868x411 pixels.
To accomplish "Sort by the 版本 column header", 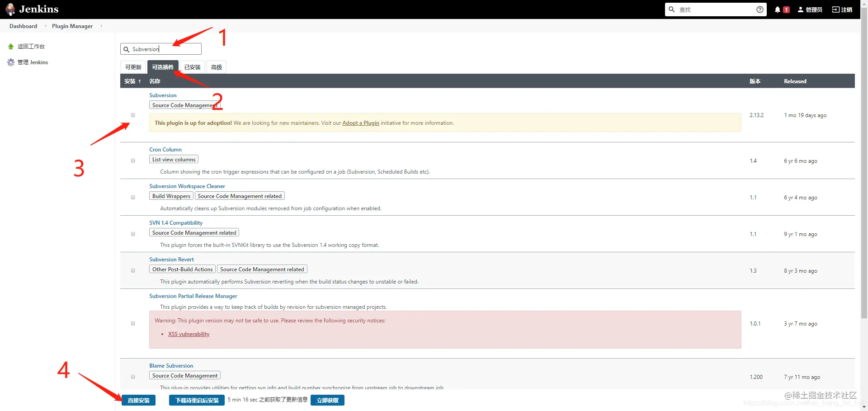I will tap(755, 81).
